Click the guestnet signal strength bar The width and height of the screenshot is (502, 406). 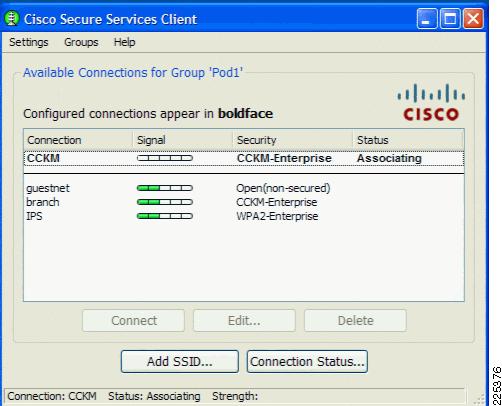[x=165, y=188]
